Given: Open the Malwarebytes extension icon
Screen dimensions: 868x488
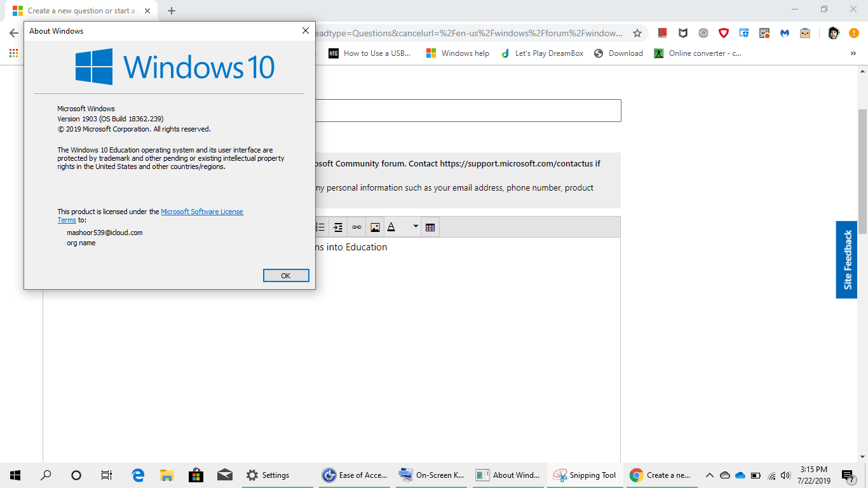Looking at the screenshot, I should tap(785, 33).
